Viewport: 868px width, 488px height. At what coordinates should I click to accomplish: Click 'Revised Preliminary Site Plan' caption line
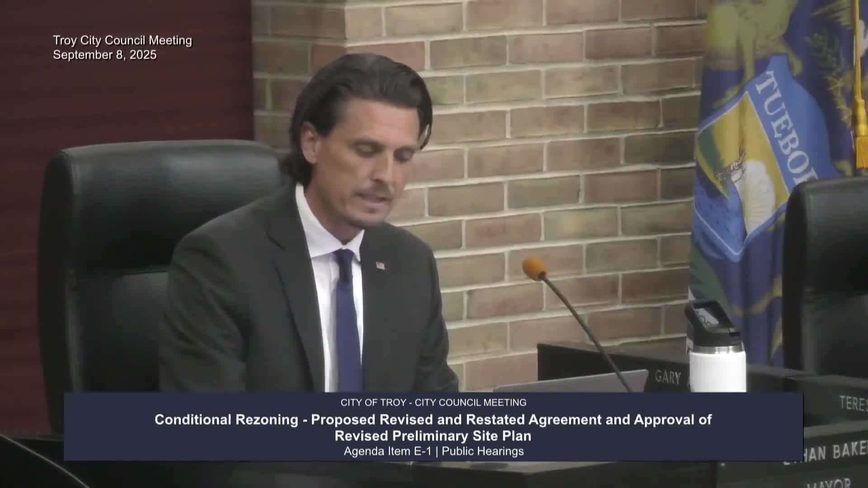coord(433,436)
